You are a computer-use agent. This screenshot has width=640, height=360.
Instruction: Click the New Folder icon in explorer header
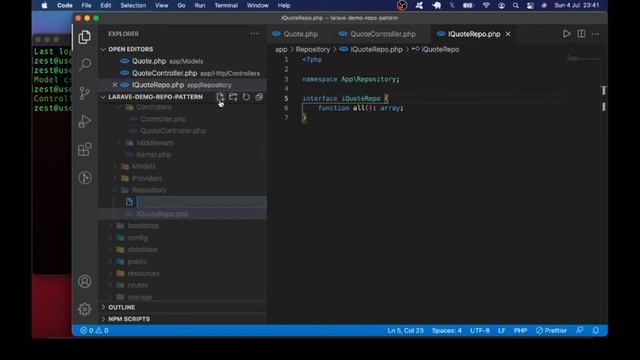coord(233,97)
